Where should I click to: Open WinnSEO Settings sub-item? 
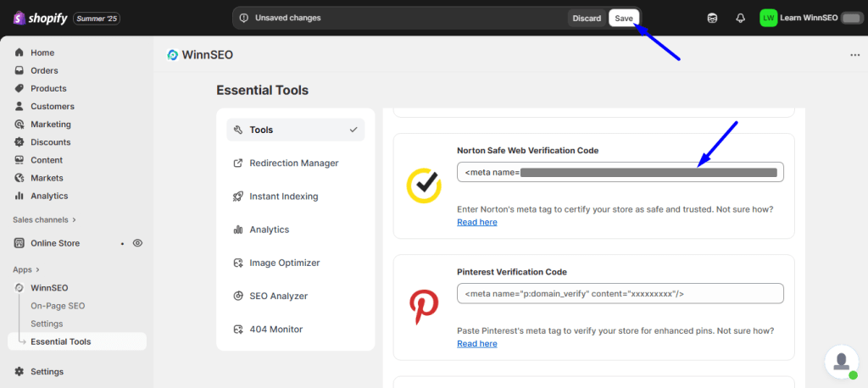(47, 324)
